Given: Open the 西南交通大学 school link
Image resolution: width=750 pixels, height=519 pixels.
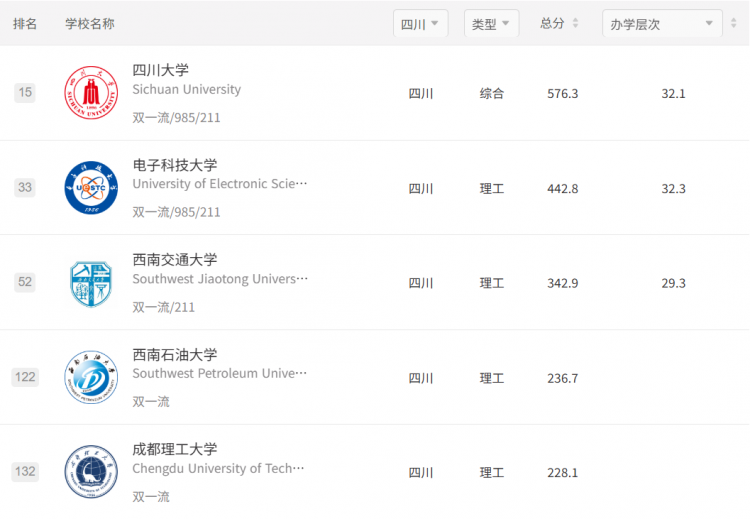Looking at the screenshot, I should (175, 260).
